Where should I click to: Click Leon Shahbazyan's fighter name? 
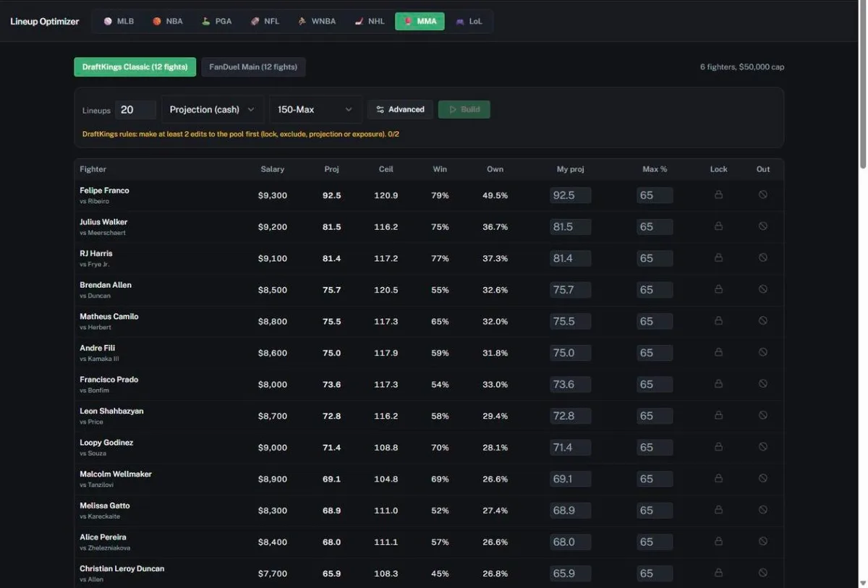pyautogui.click(x=111, y=411)
